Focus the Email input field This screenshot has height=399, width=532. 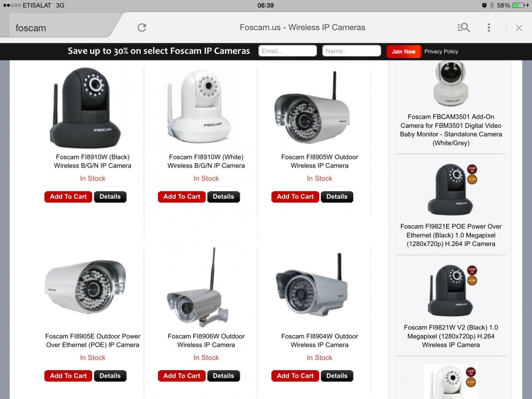288,51
